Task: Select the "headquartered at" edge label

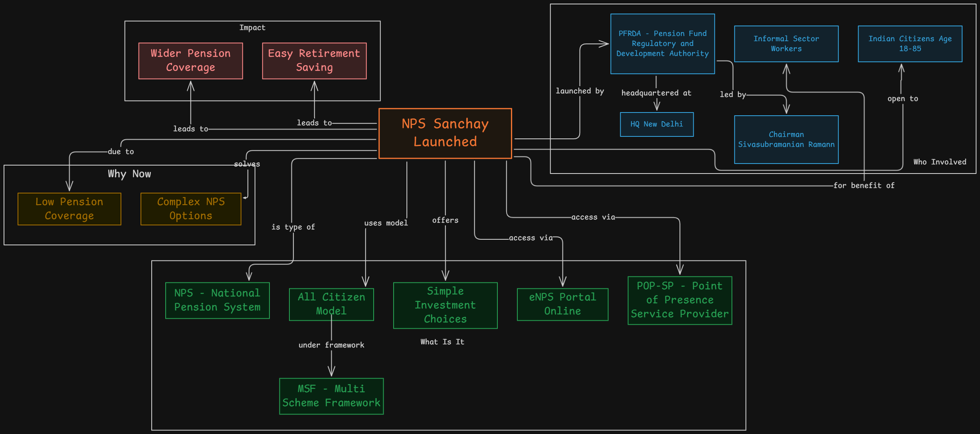Action: click(656, 93)
